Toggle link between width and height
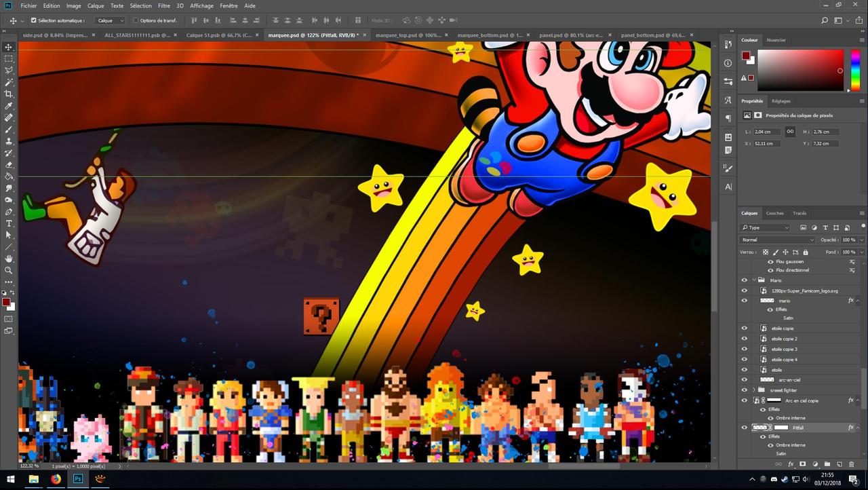Screen dimensions: 868x490 pyautogui.click(x=790, y=132)
